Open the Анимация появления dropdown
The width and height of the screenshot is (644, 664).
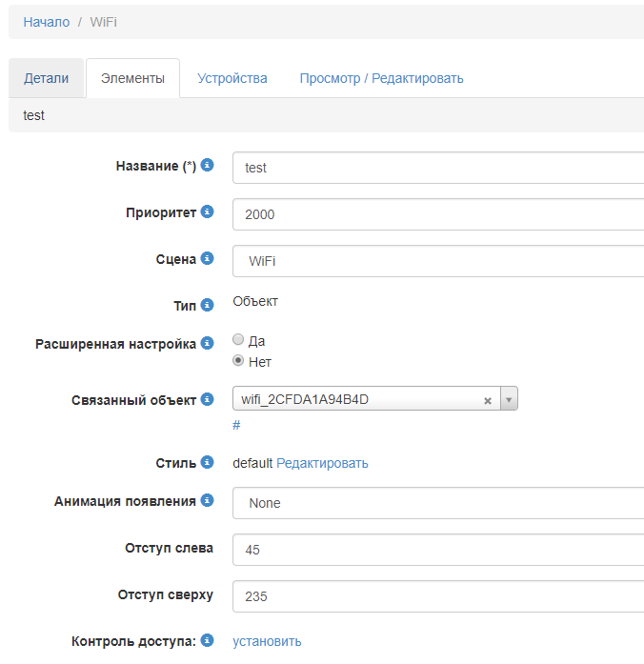(438, 503)
